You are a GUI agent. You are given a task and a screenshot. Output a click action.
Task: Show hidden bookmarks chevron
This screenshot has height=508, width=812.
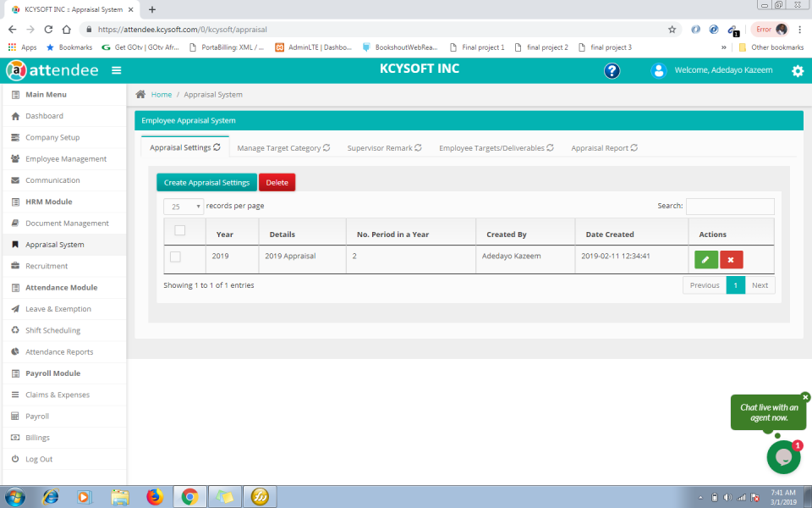tap(723, 47)
